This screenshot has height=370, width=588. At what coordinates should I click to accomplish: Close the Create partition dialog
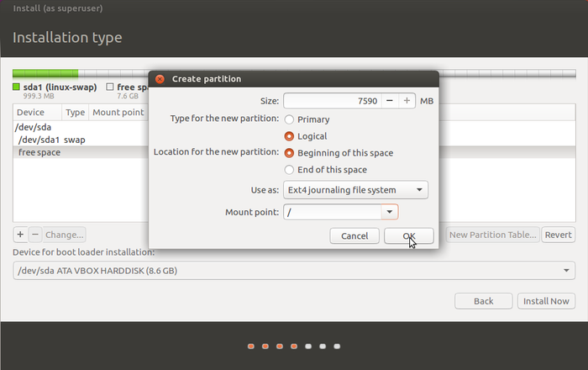tap(160, 79)
